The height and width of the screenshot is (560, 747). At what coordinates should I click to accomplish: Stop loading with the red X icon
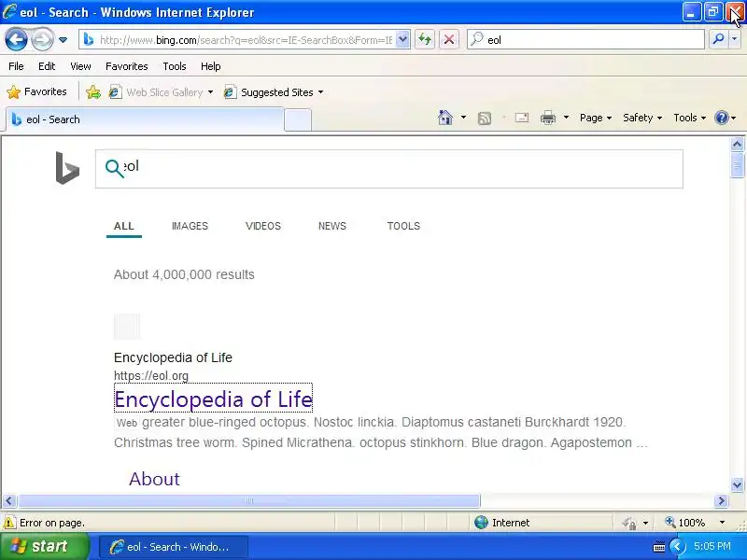(449, 39)
